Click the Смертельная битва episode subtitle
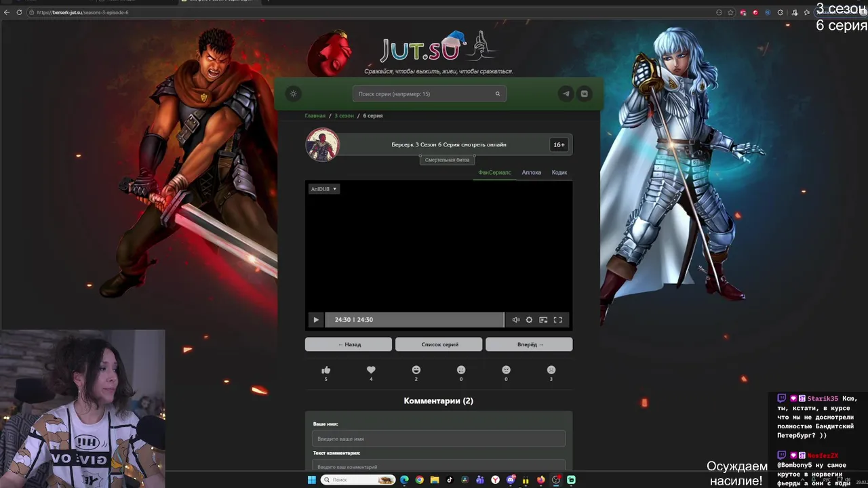The width and height of the screenshot is (868, 488). click(x=447, y=160)
